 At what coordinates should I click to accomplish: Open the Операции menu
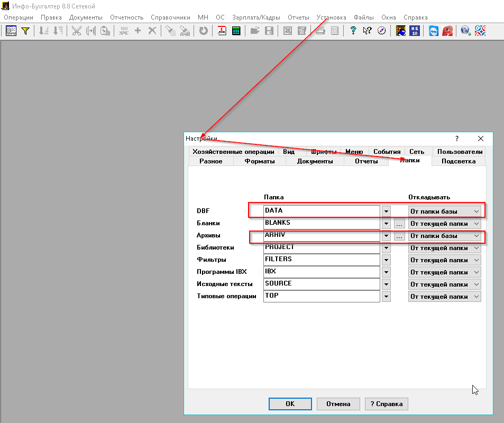coord(19,17)
